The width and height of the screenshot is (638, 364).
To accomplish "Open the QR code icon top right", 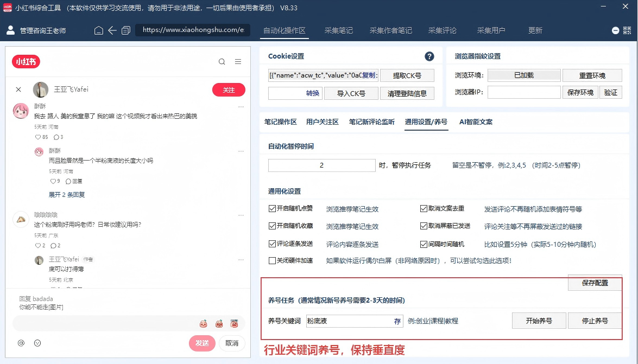I will tap(627, 30).
